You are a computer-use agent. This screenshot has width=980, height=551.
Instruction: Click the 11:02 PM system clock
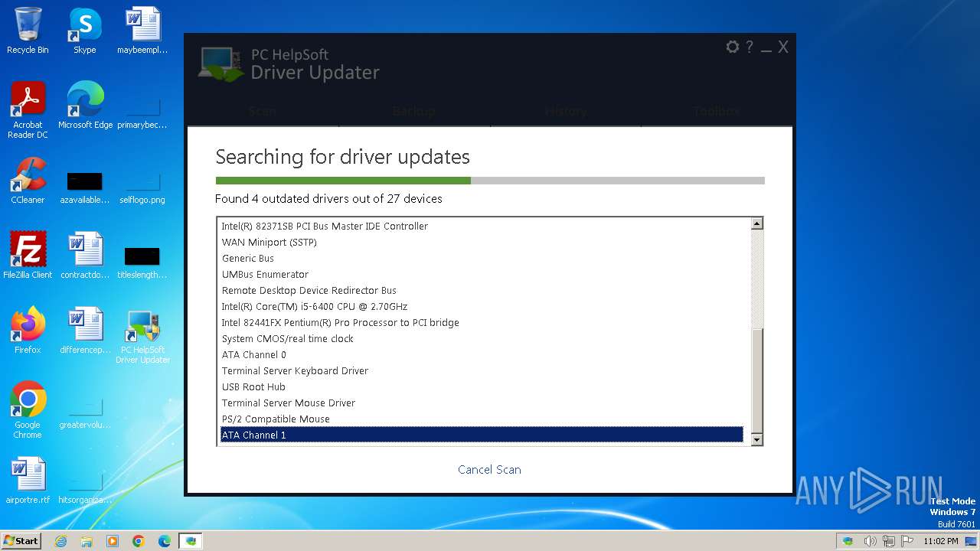click(x=941, y=541)
